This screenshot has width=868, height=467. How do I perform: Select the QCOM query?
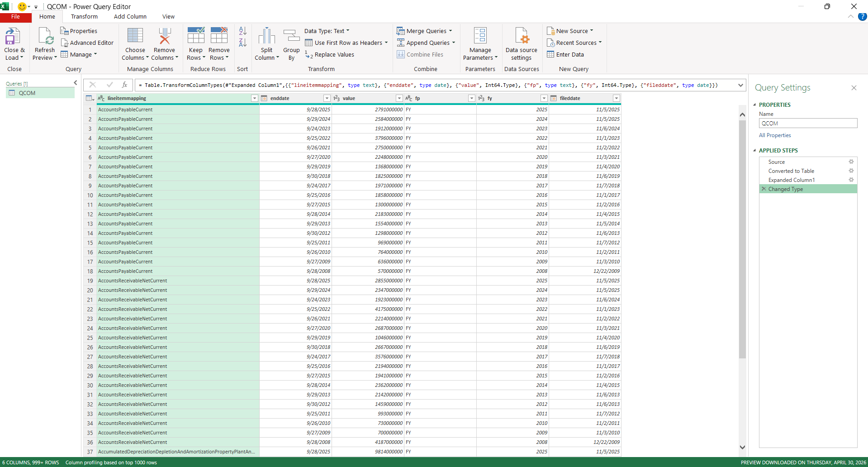[40, 93]
